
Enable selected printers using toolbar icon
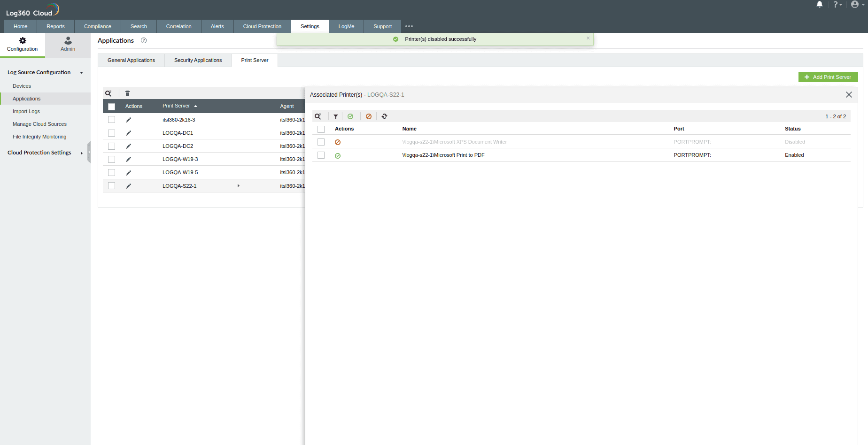coord(350,116)
